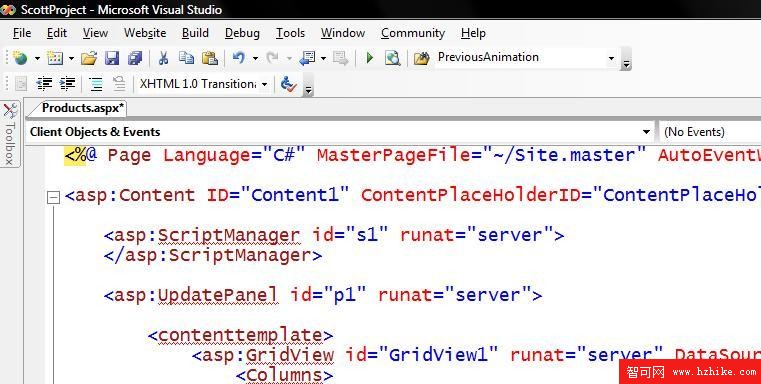Collapse the asp:Content code region
The height and width of the screenshot is (384, 761).
pos(53,197)
